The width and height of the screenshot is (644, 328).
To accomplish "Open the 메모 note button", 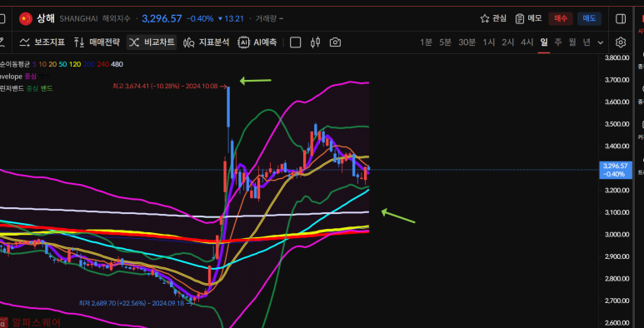I will 528,18.
